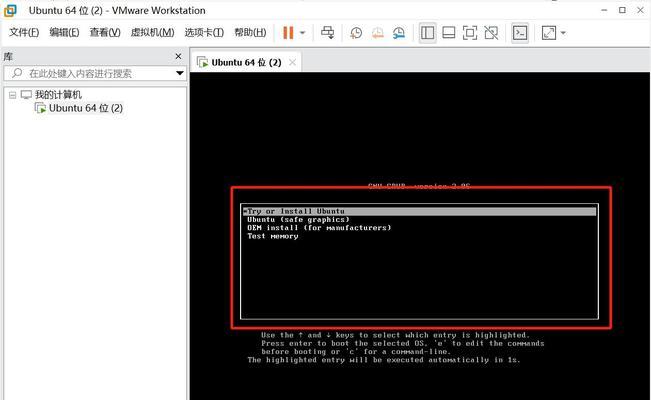
Task: Select OEM install (for manufacturers) entry
Action: (x=319, y=228)
